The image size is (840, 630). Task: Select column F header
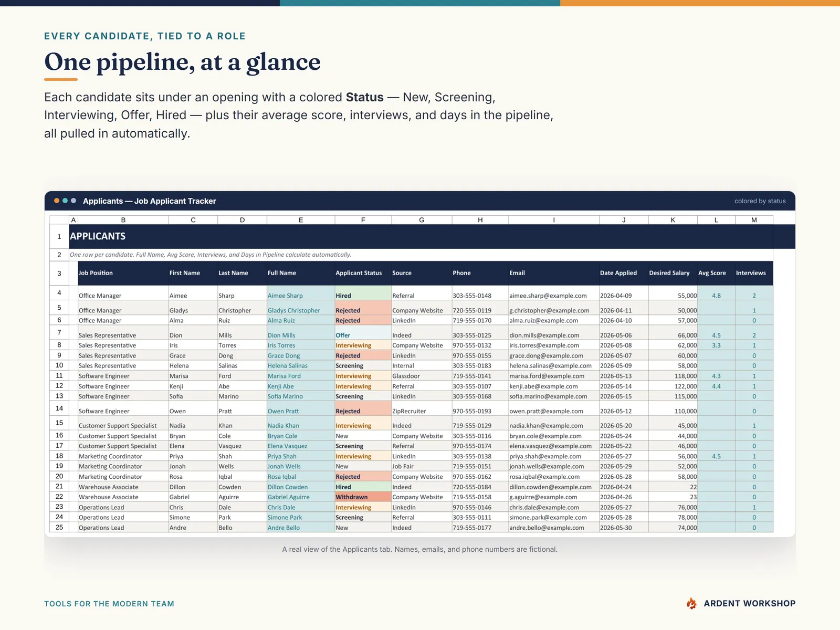pos(363,220)
